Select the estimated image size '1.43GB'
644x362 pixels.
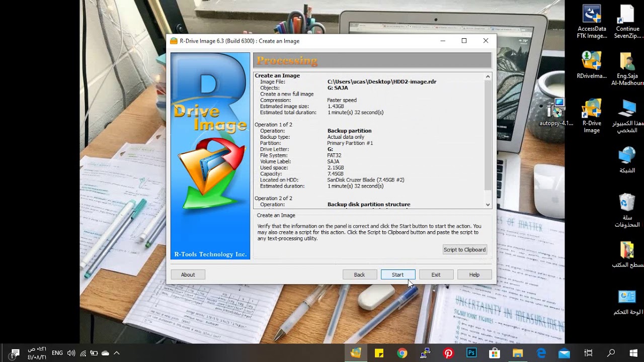(x=336, y=106)
